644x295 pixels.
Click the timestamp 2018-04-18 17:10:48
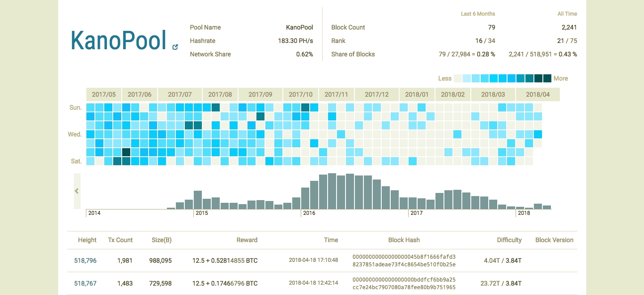tap(313, 260)
